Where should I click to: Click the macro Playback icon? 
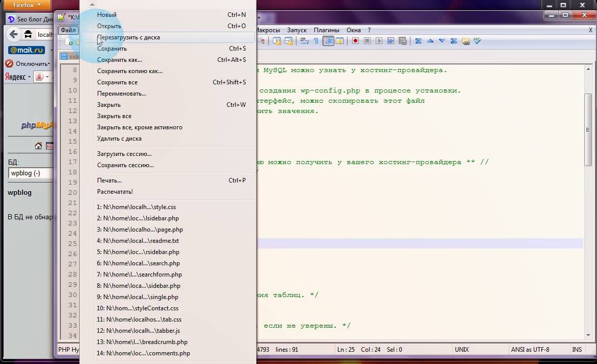(379, 41)
